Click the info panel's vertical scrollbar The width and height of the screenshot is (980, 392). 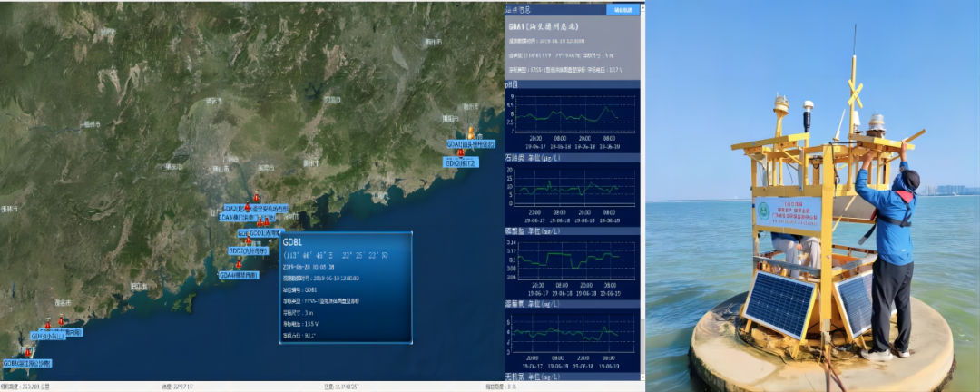point(642,181)
